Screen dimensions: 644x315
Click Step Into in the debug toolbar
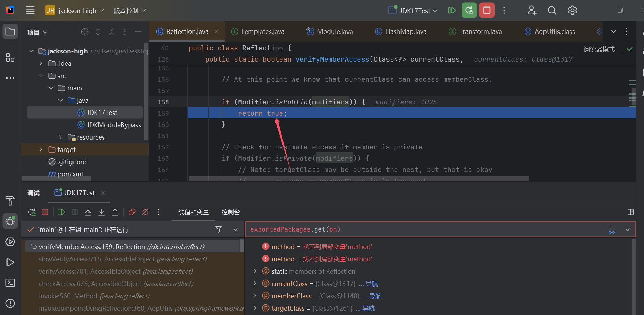(102, 212)
